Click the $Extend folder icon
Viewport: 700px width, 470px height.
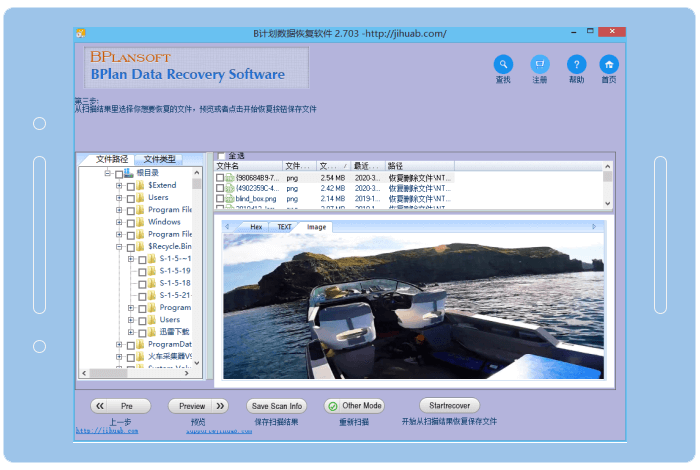coord(141,186)
